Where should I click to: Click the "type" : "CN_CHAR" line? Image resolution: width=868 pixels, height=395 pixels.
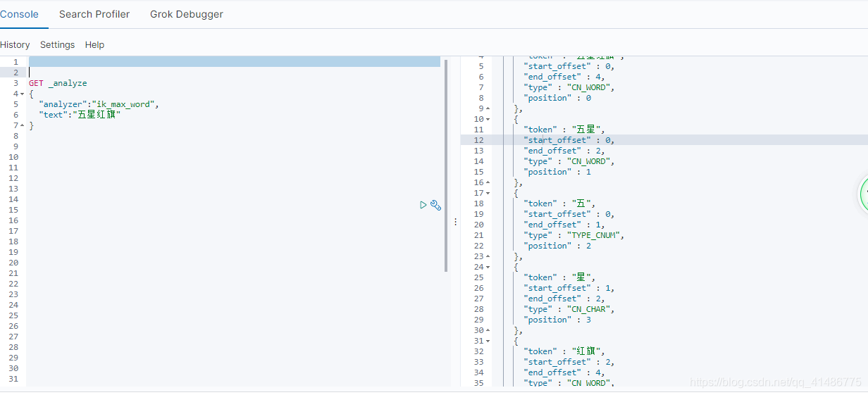(x=569, y=309)
